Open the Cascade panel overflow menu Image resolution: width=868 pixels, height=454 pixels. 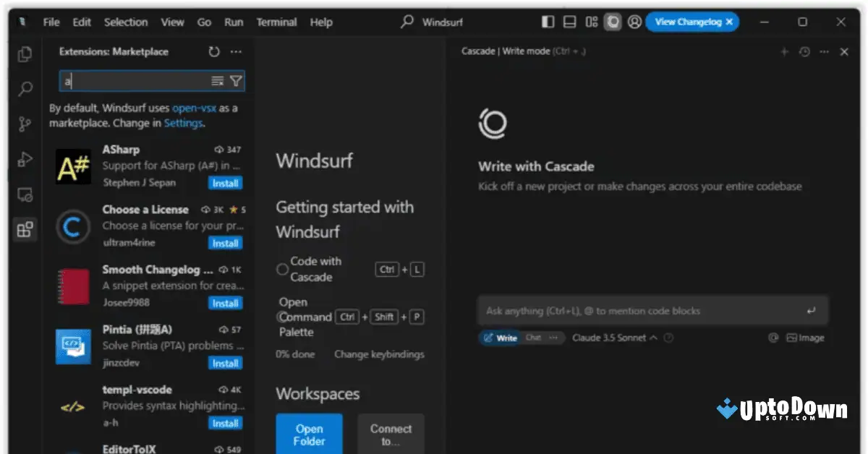tap(824, 51)
